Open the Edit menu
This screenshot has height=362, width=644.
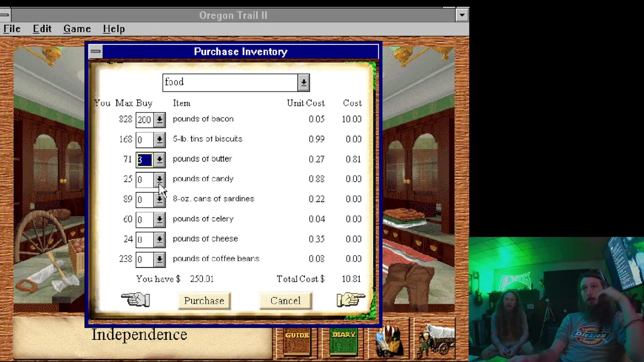pos(42,29)
